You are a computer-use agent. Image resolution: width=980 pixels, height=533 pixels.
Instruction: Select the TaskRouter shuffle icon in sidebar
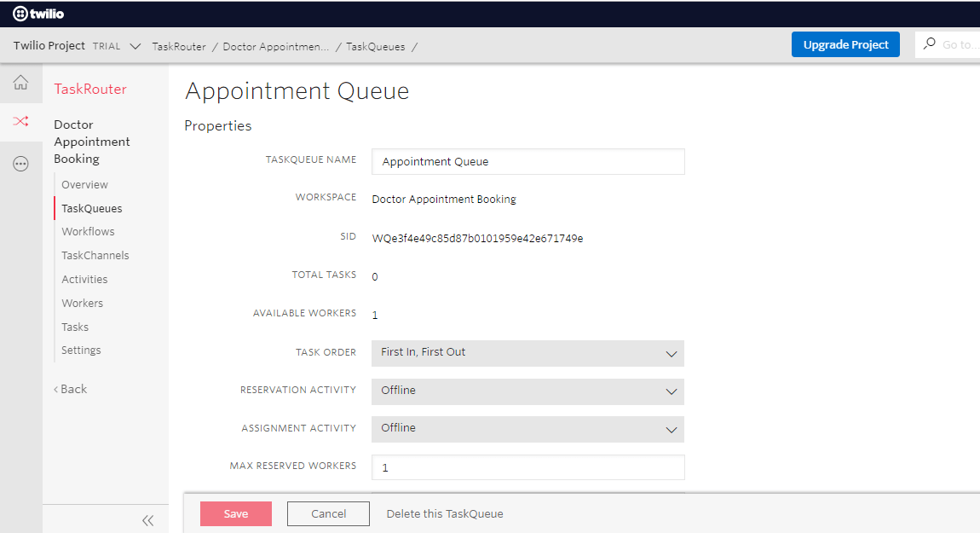coord(20,121)
